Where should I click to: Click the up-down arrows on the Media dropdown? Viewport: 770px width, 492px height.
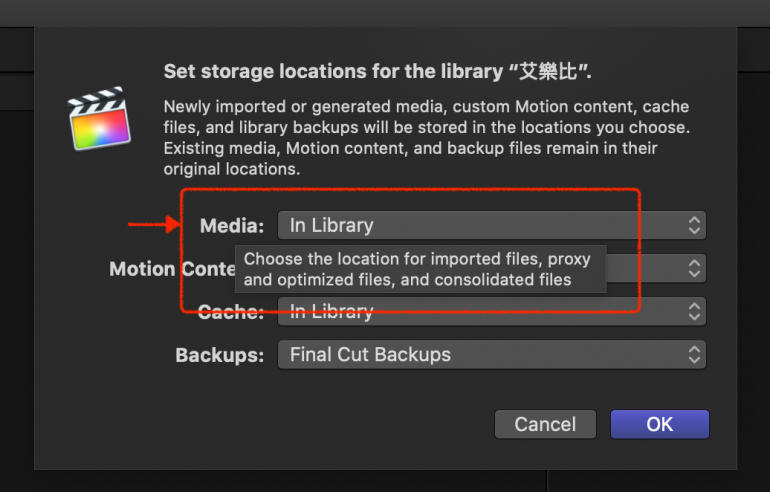click(694, 226)
